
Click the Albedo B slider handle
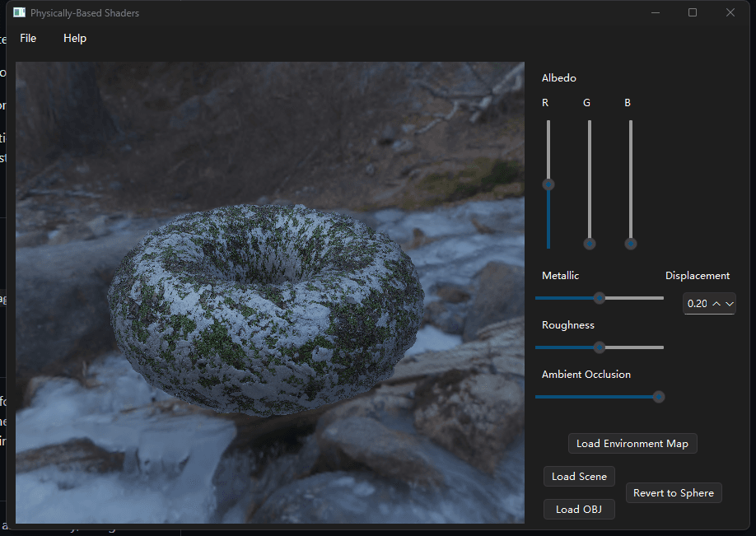coord(630,244)
